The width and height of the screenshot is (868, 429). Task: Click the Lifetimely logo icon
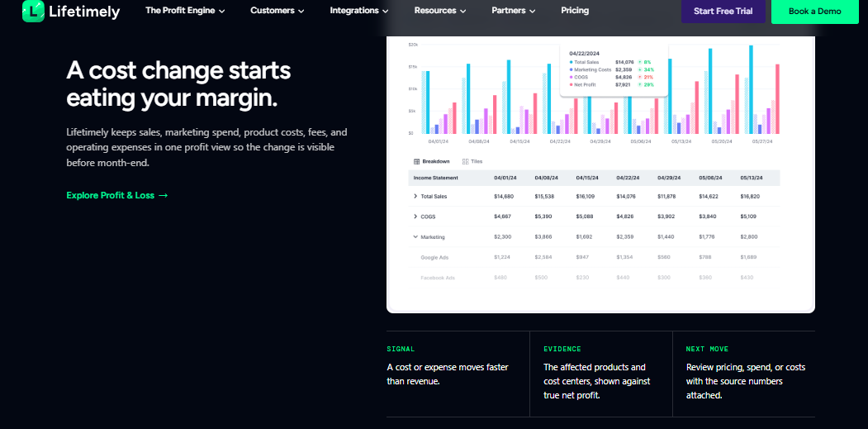coord(33,11)
